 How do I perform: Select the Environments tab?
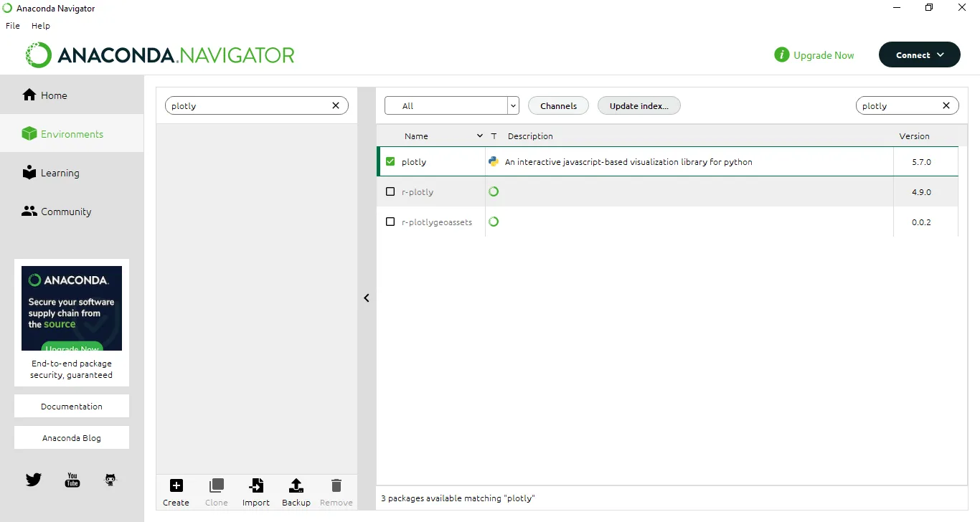coord(72,134)
